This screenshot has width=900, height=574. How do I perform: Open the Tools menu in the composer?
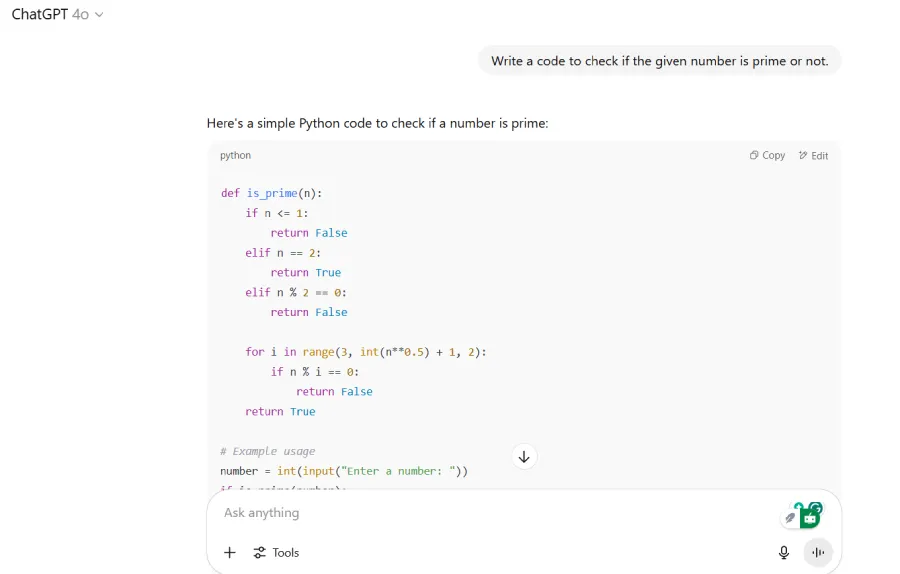tap(276, 552)
